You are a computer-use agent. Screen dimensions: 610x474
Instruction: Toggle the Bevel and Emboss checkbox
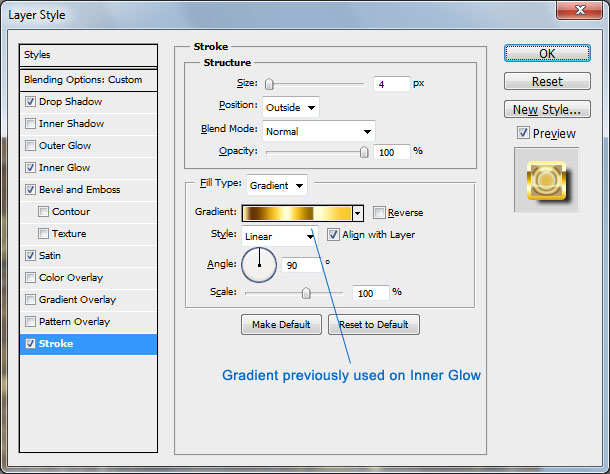30,190
